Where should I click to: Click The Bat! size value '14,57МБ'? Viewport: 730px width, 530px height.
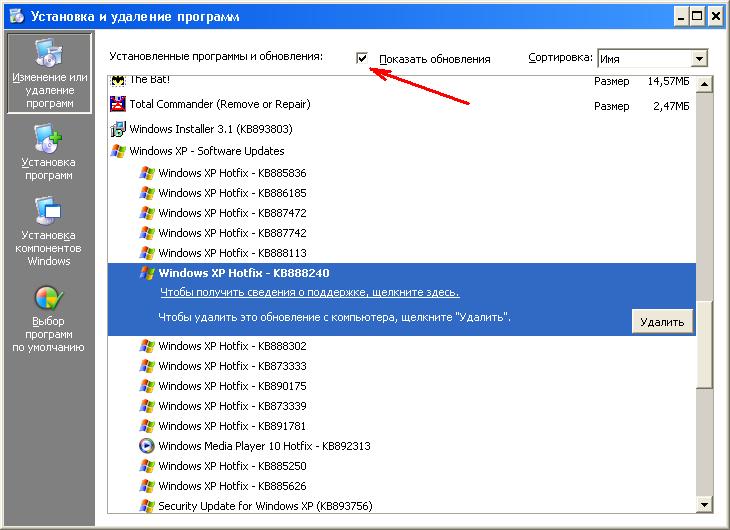tap(668, 81)
